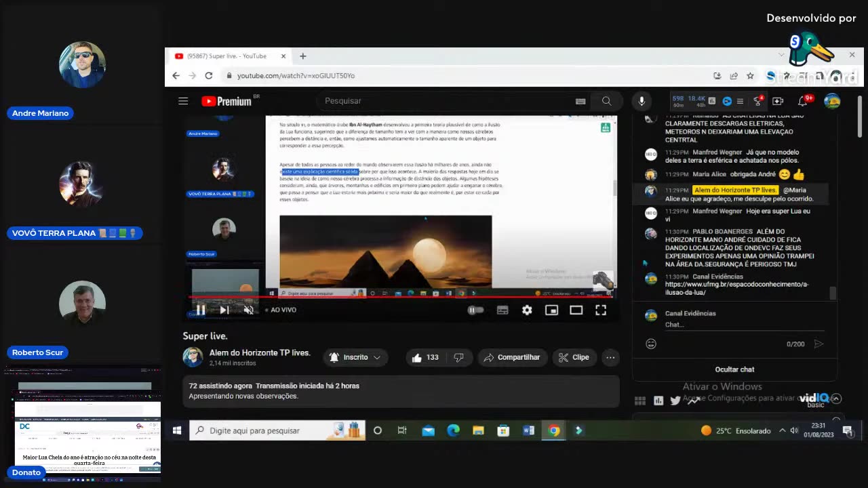Viewport: 868px width, 488px height.
Task: Toggle the autoplay switch in player
Action: click(x=476, y=310)
